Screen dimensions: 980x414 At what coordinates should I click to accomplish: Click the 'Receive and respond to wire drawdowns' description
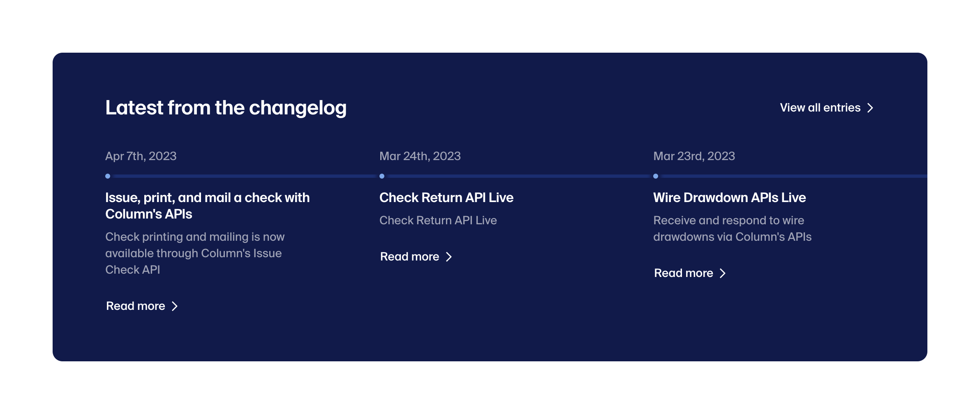[732, 228]
